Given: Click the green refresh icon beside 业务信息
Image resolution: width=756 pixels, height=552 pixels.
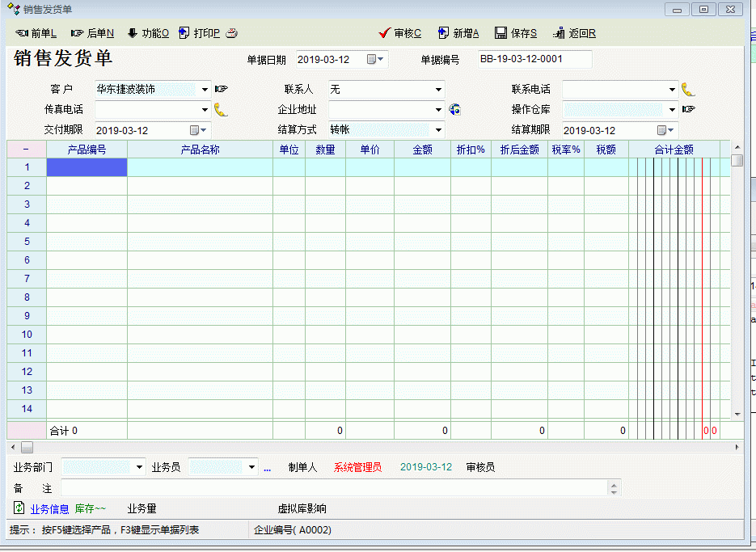Looking at the screenshot, I should coord(19,508).
